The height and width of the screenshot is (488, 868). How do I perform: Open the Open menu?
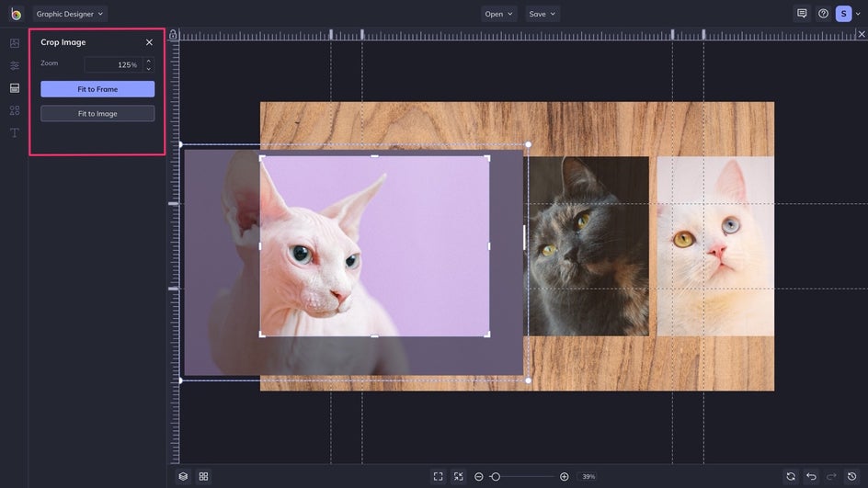[498, 14]
